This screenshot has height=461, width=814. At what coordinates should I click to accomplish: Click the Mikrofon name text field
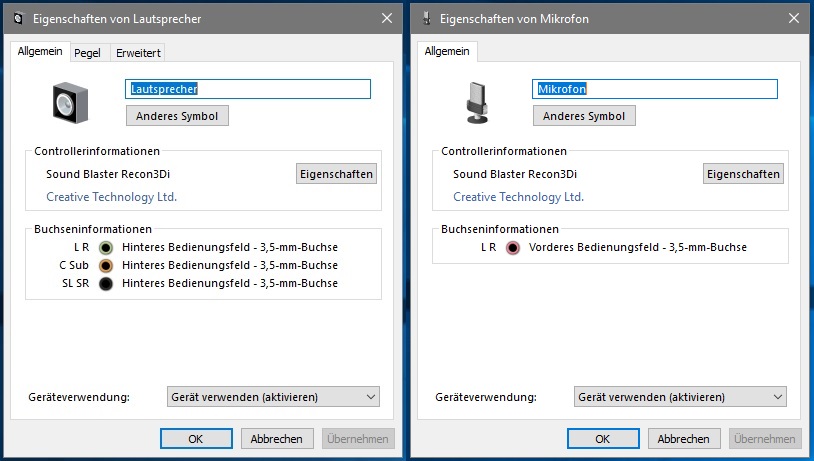655,89
